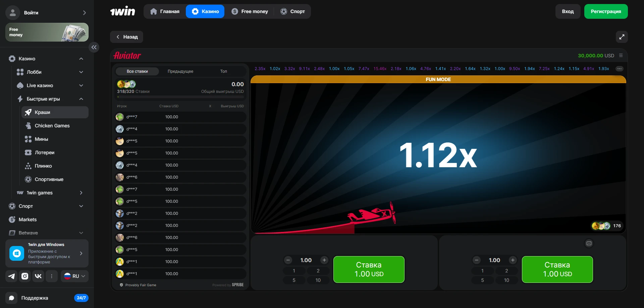Select quick amount 2 in left panel

pos(318,271)
